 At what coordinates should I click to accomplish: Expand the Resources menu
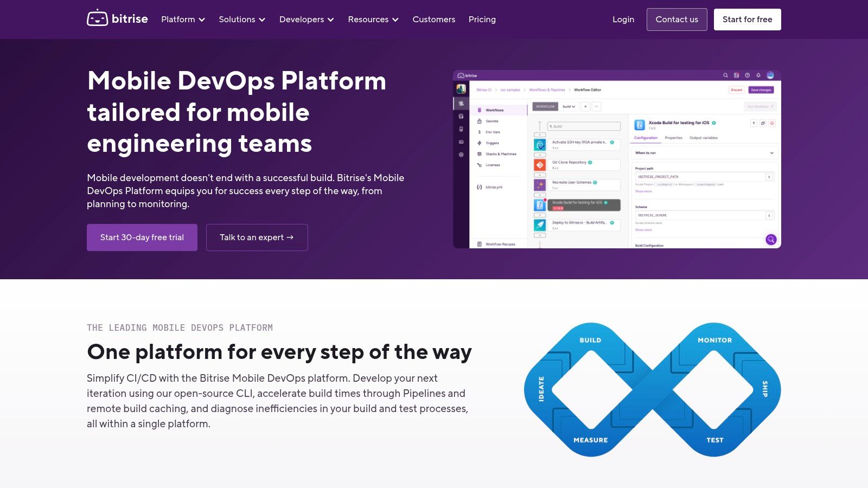click(373, 20)
